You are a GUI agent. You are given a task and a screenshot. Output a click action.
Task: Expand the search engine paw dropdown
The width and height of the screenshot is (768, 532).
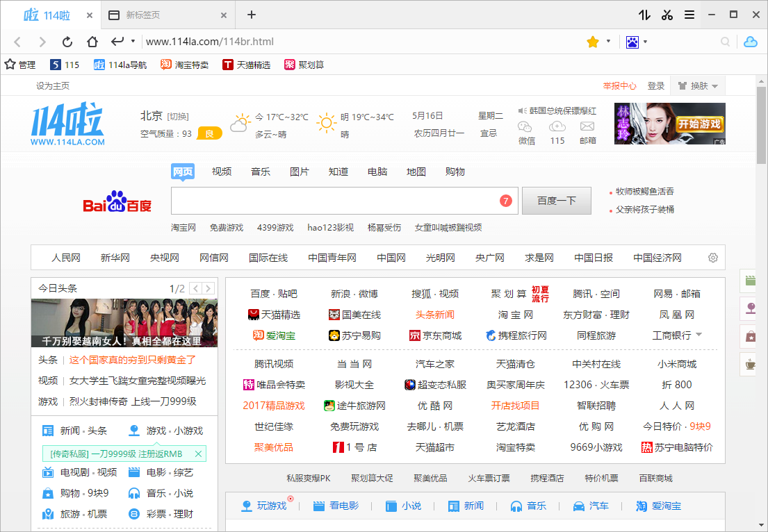tap(645, 42)
